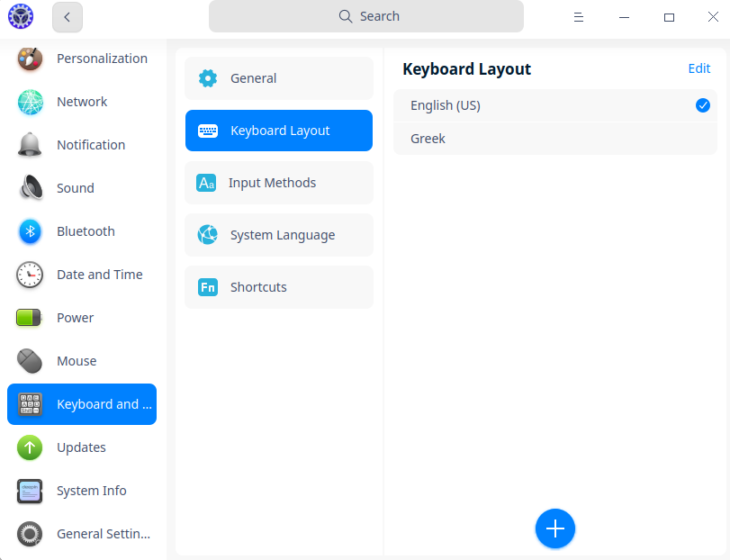Select English (US) layout checkmark
The height and width of the screenshot is (560, 730).
pyautogui.click(x=702, y=105)
